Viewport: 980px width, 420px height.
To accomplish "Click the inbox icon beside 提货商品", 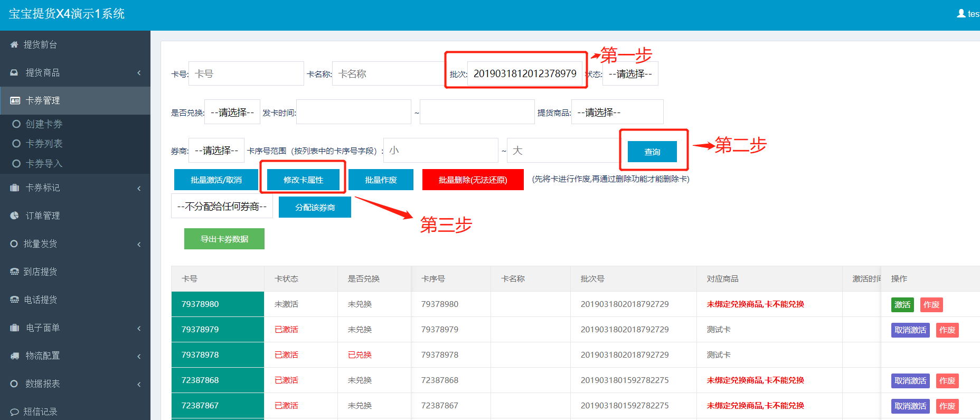I will pos(14,73).
